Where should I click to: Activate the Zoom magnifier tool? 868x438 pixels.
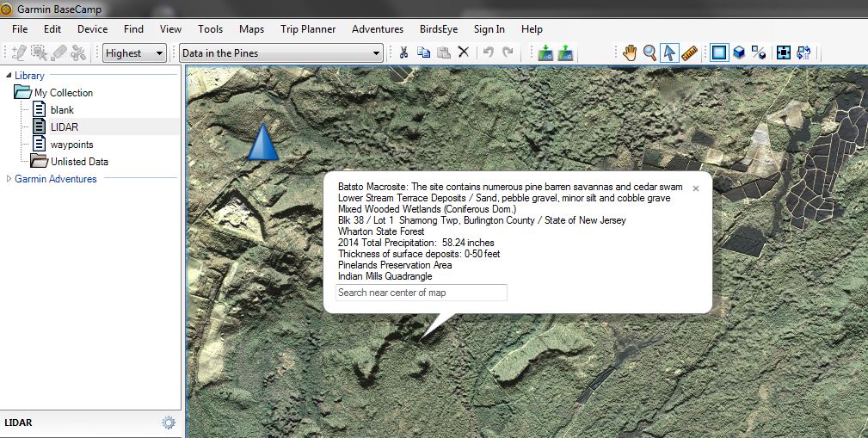click(x=649, y=52)
